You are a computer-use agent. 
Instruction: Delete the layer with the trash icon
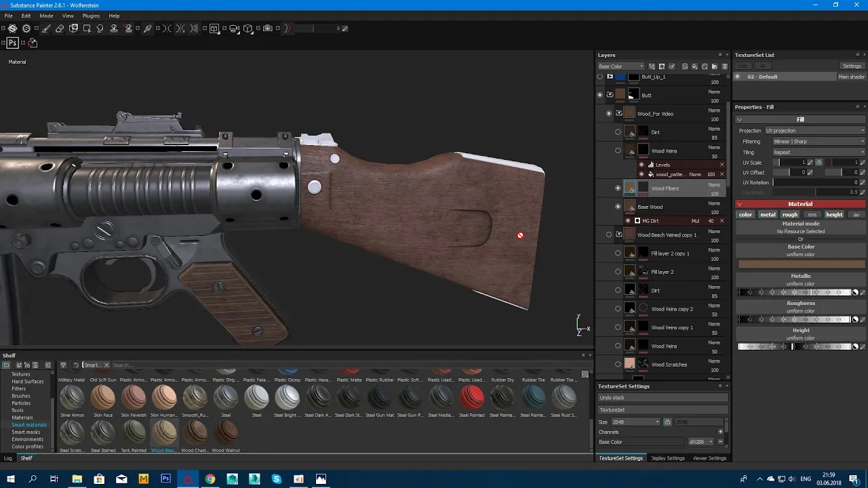724,66
